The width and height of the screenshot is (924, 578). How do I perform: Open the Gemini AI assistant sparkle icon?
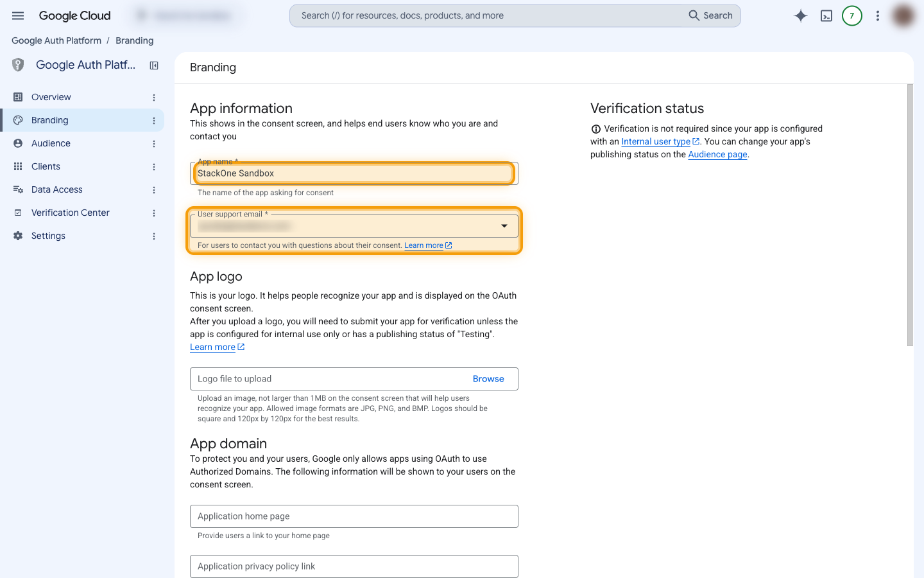click(x=801, y=15)
